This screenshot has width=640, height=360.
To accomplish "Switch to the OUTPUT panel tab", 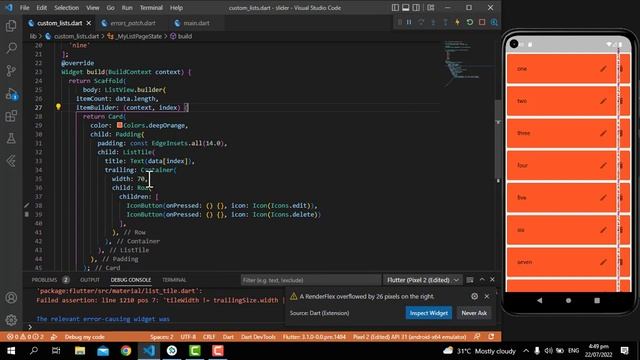I will pos(90,280).
